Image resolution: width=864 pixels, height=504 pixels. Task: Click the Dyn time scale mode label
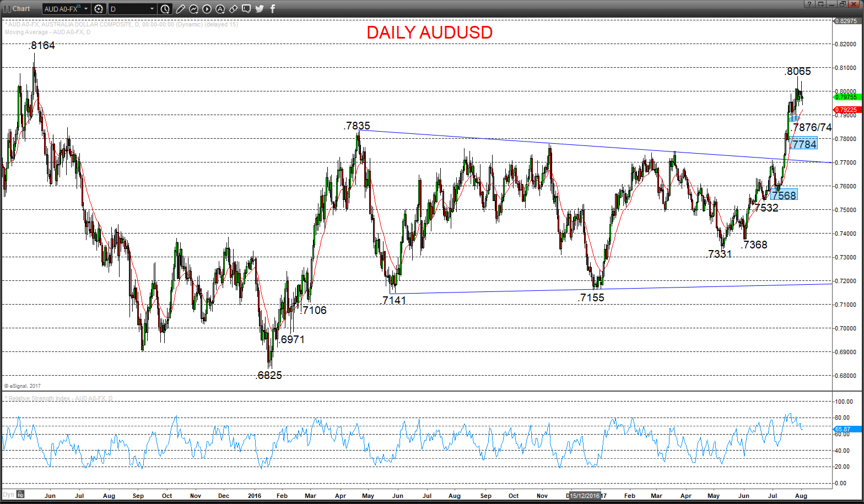(8, 495)
